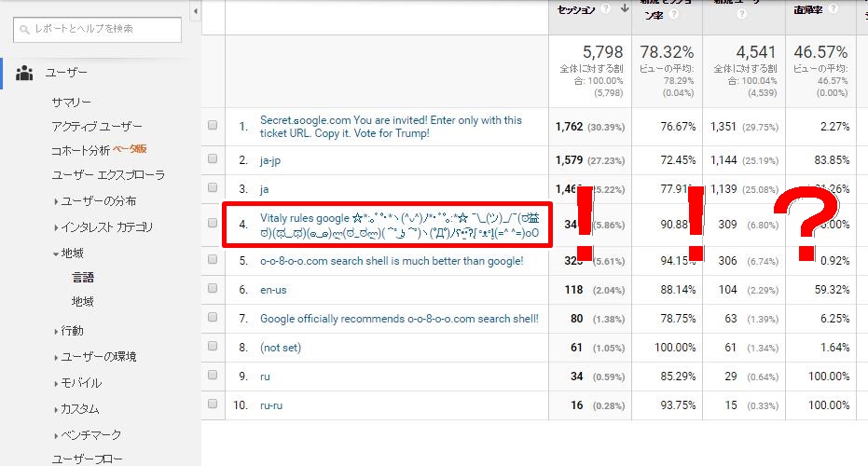The height and width of the screenshot is (466, 868).
Task: Tick checkbox for row 1 Secret.google.com
Action: click(x=213, y=125)
